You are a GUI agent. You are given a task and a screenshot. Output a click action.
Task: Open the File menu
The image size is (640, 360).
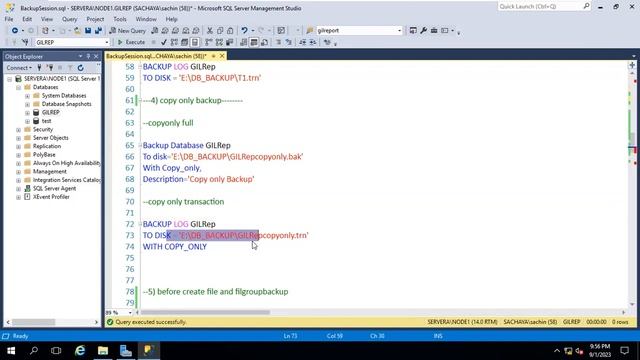click(x=9, y=19)
